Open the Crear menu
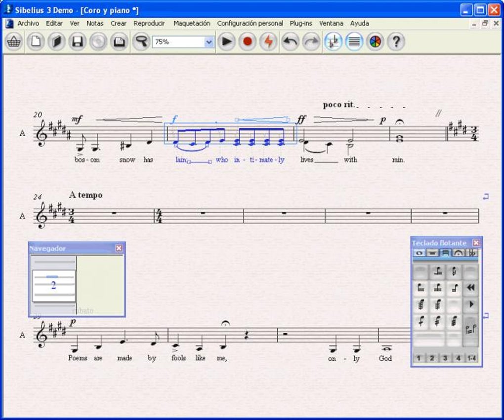This screenshot has width=504, height=420. pos(118,23)
